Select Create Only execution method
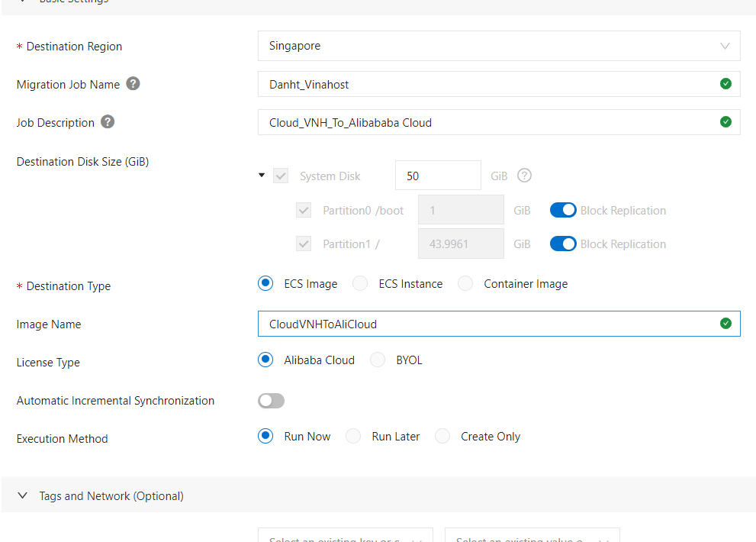756x542 pixels. [x=442, y=437]
